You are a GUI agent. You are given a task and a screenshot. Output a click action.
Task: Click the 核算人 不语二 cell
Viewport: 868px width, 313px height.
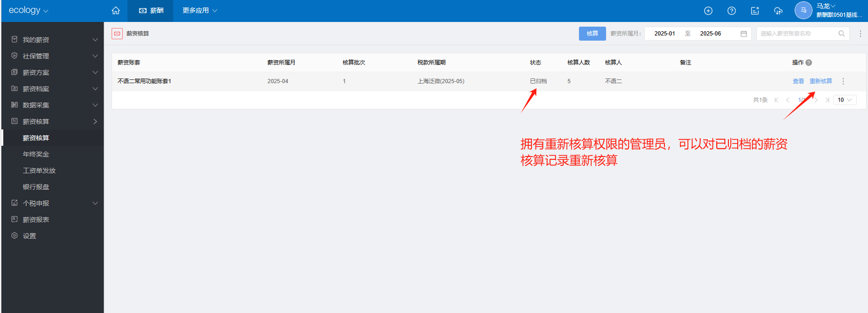614,81
